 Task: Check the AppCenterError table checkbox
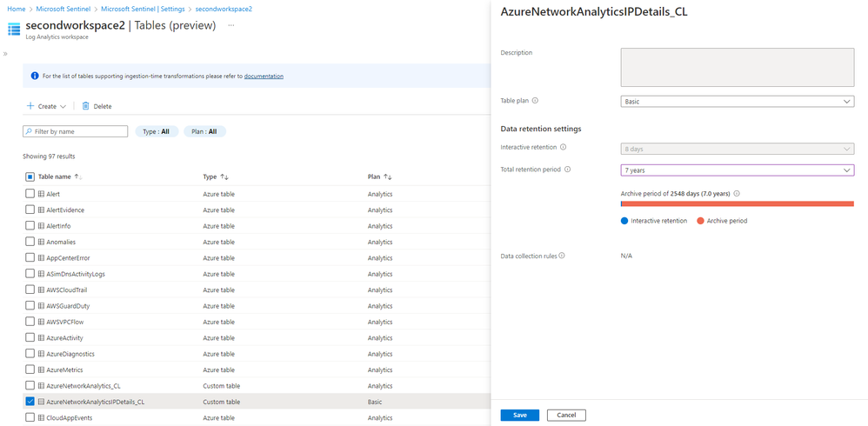tap(30, 258)
